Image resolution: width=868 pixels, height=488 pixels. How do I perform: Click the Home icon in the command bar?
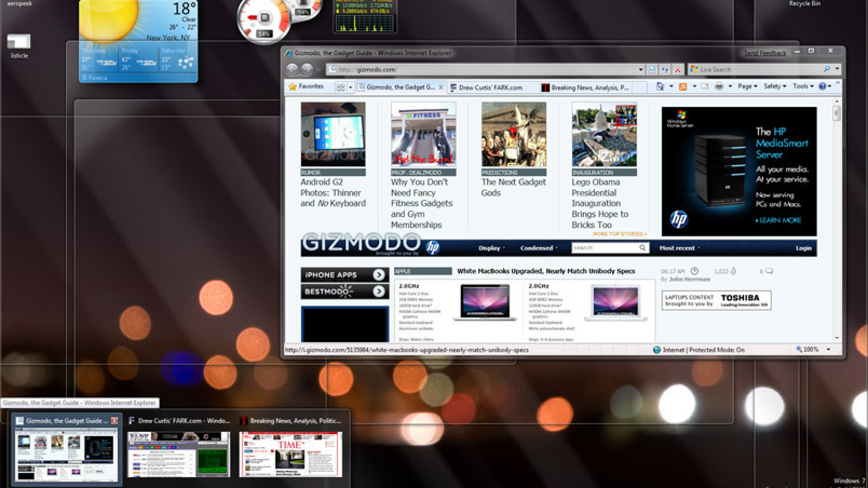tap(660, 86)
